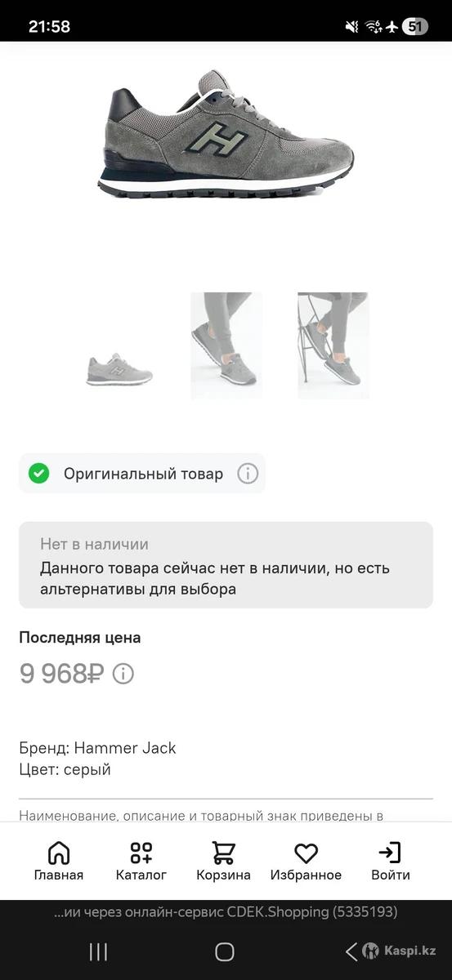This screenshot has width=452, height=980.
Task: Select thumbnail of sneakers worn standing
Action: tap(226, 345)
